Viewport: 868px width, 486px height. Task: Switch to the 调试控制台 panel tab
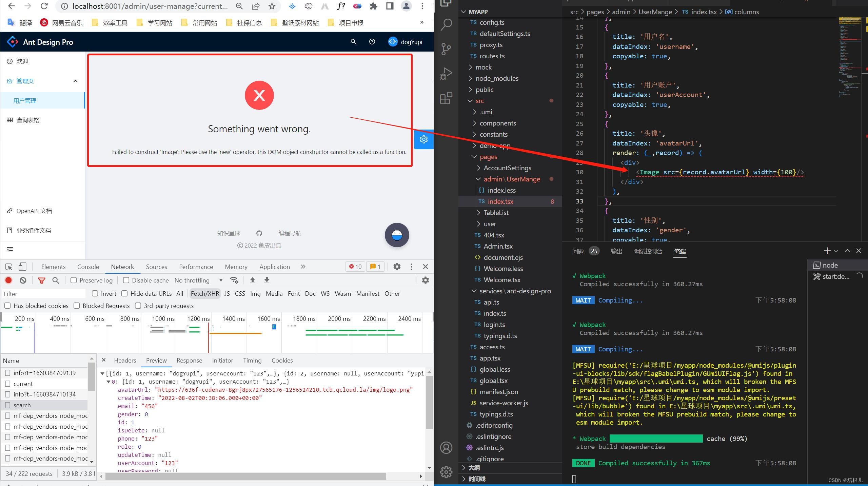click(648, 251)
